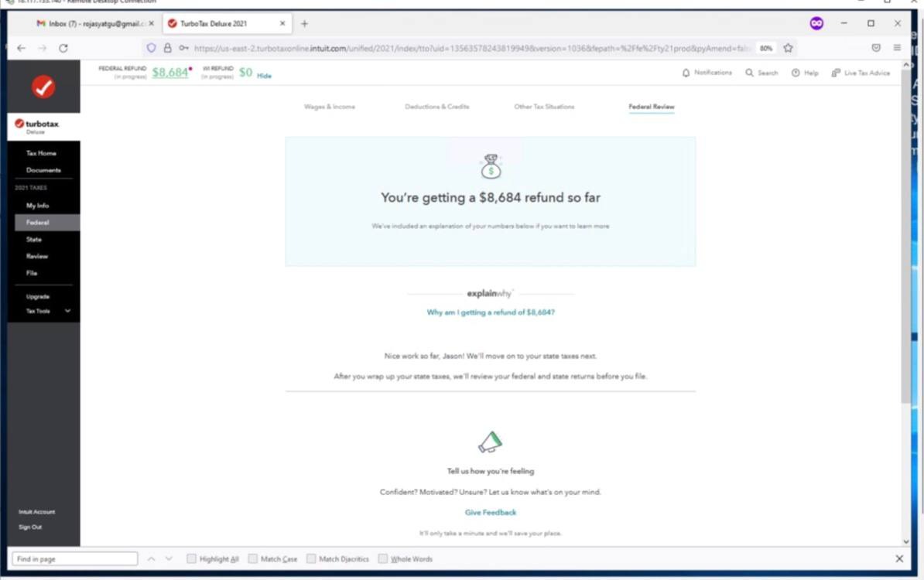
Task: Open Deductions & Credits section
Action: pyautogui.click(x=436, y=107)
